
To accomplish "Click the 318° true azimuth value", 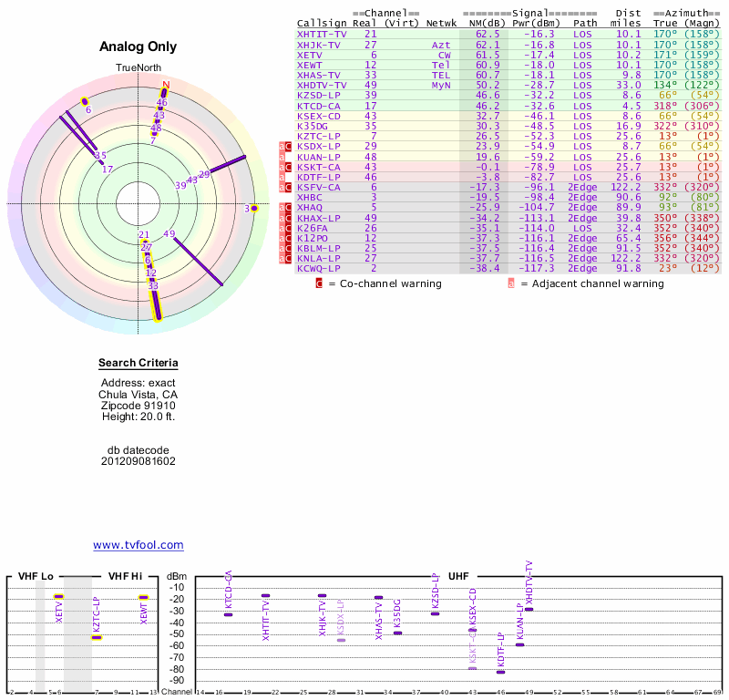I will coord(665,106).
